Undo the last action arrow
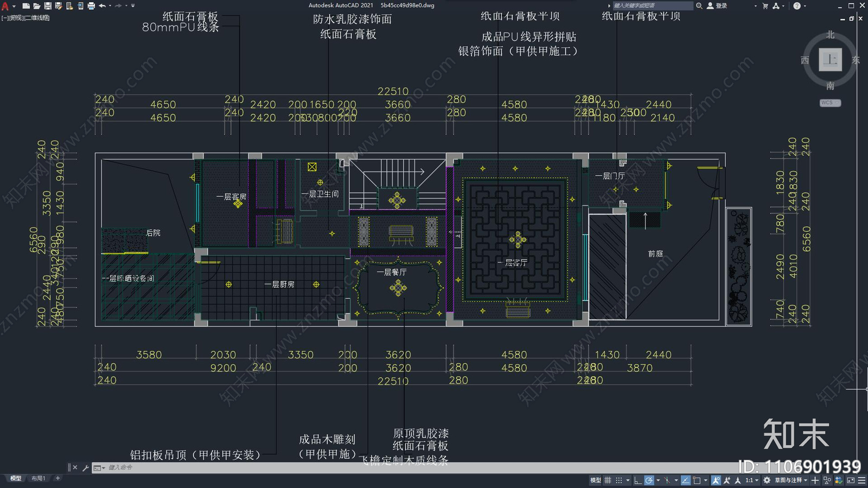 click(x=102, y=6)
